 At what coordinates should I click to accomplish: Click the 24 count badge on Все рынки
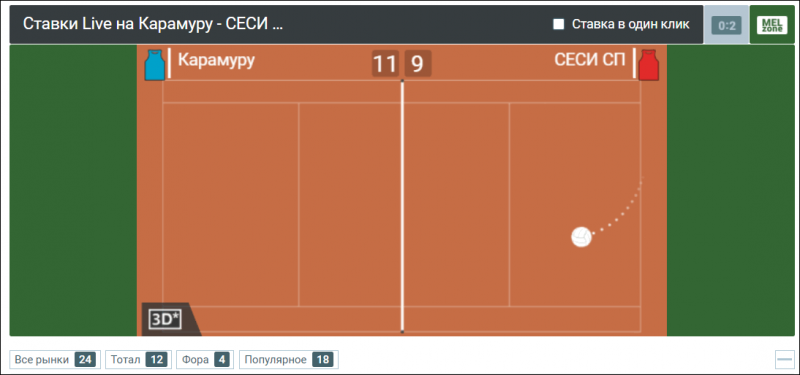pyautogui.click(x=85, y=360)
